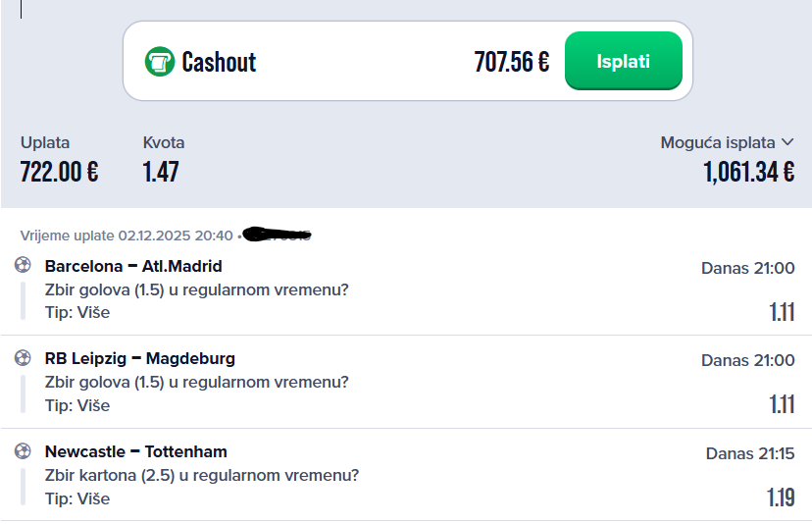
Task: Click the 1.11 odds for Barcelona match
Action: pyautogui.click(x=782, y=312)
